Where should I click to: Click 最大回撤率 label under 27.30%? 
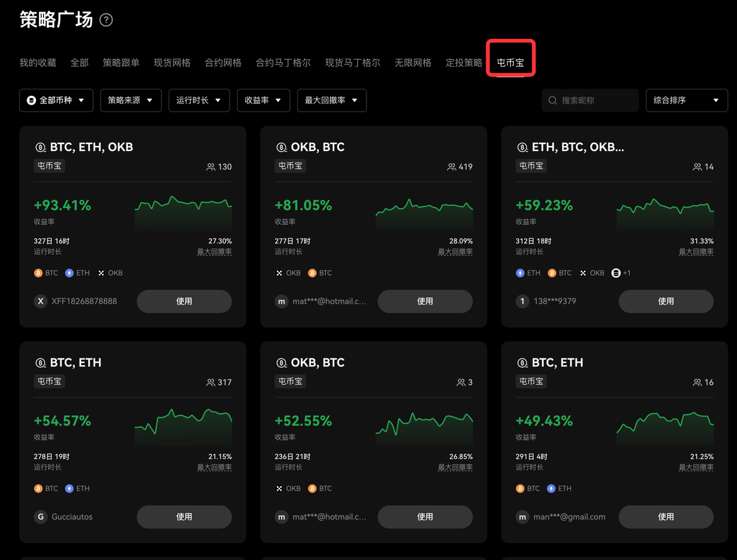[x=214, y=252]
